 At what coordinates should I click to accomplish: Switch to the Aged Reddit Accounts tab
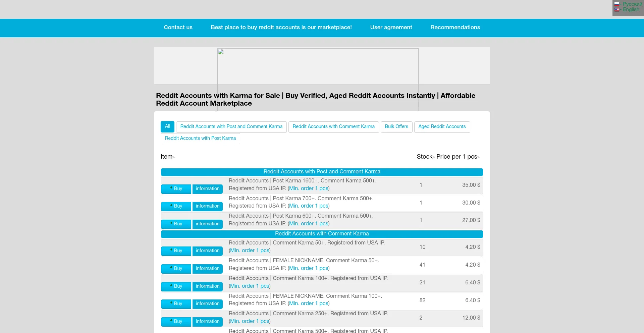click(x=442, y=127)
